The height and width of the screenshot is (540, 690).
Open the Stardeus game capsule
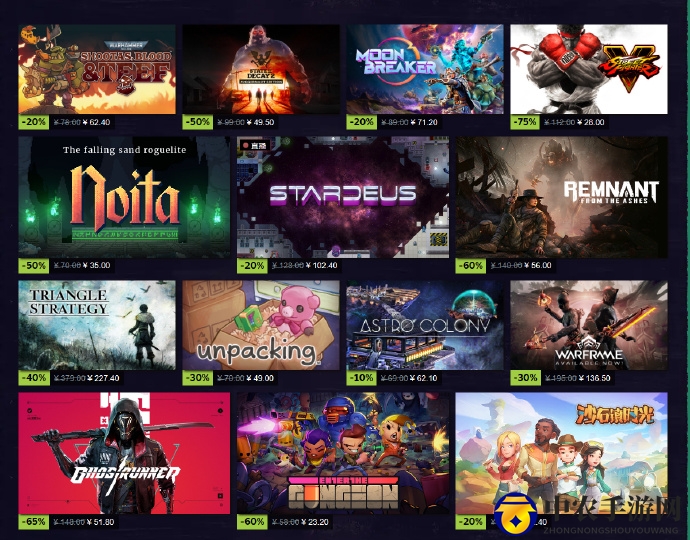click(343, 197)
